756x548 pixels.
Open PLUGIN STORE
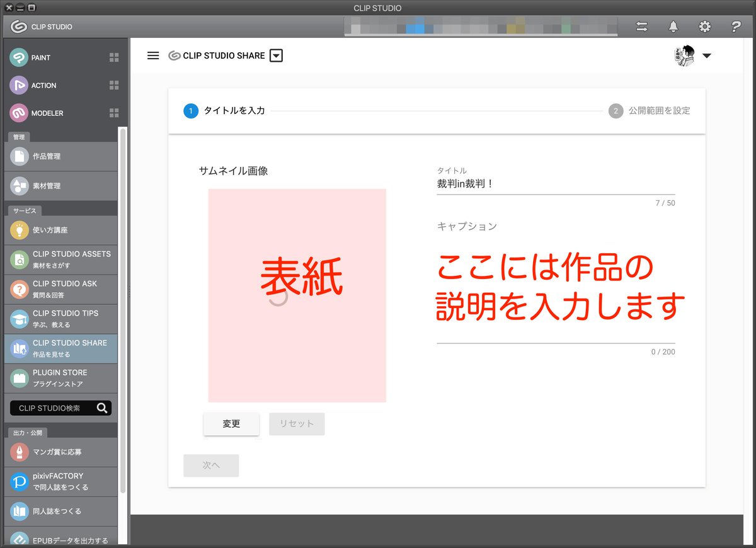coord(61,378)
